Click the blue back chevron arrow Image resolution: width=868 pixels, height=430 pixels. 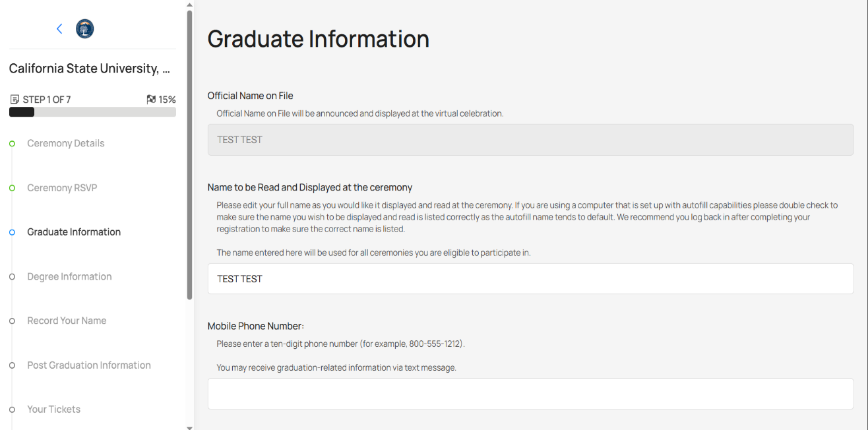click(x=59, y=28)
